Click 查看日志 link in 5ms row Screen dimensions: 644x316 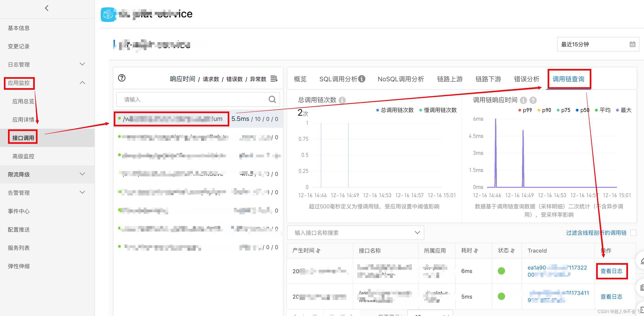click(612, 297)
